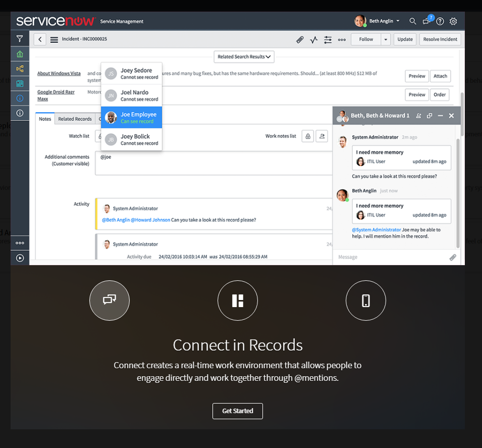Viewport: 482px width, 448px height.
Task: Click the form's vertical scrollbar
Action: click(462, 114)
